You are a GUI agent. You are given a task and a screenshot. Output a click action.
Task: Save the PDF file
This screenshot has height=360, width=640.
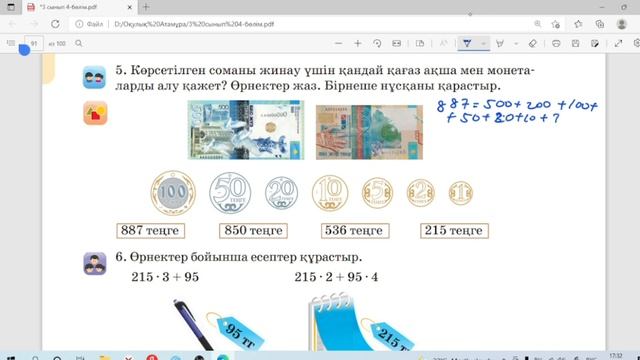click(x=575, y=43)
